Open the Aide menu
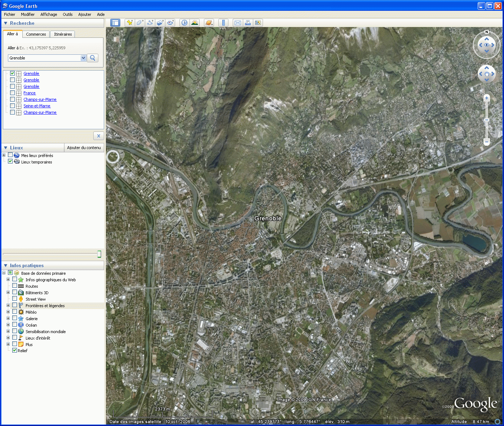 (x=101, y=14)
